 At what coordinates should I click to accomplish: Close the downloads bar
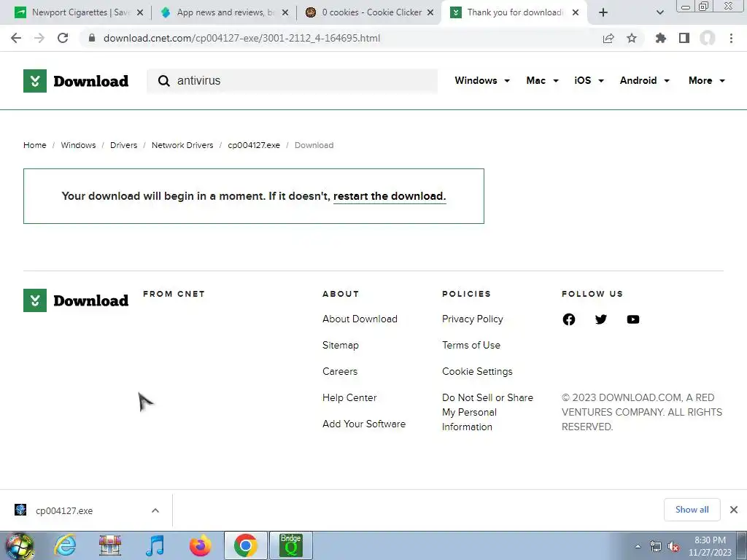[734, 510]
